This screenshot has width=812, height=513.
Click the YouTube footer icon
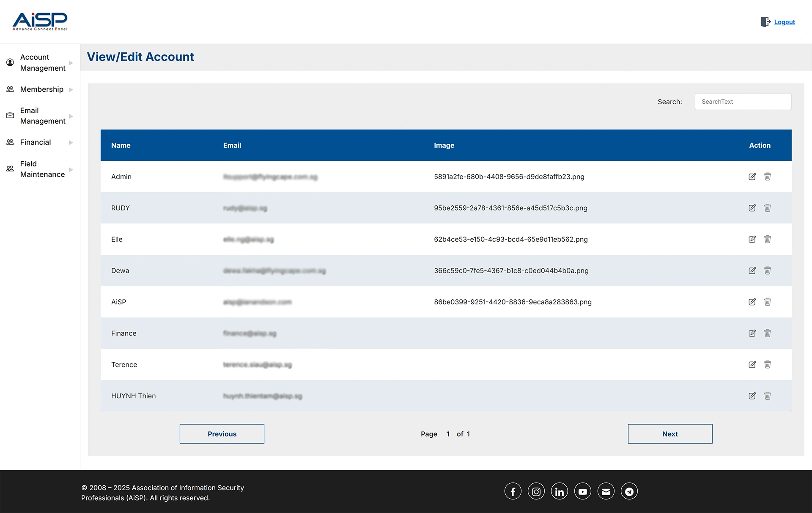582,491
